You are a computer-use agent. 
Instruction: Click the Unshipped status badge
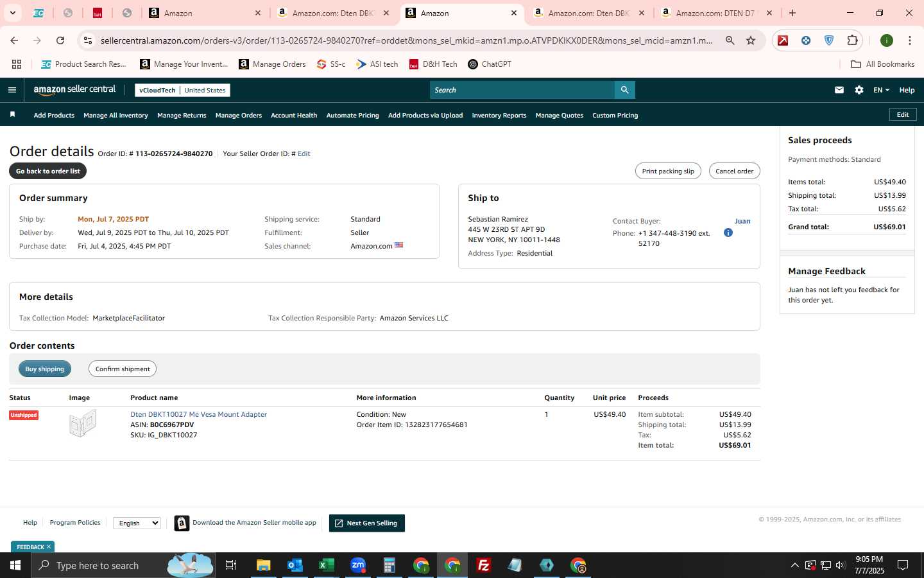tap(24, 415)
